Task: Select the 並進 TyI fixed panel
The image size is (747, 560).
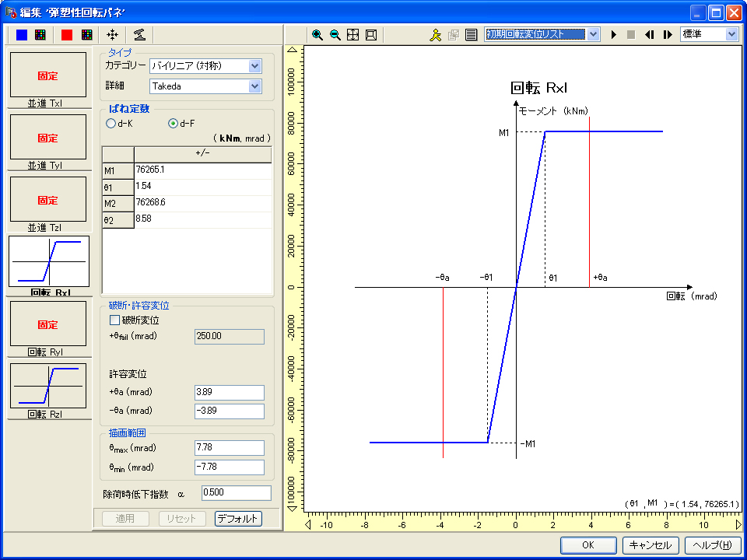Action: (x=48, y=137)
